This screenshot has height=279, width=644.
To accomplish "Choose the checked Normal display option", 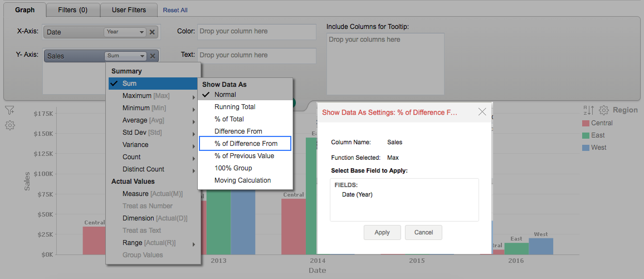I will (225, 95).
